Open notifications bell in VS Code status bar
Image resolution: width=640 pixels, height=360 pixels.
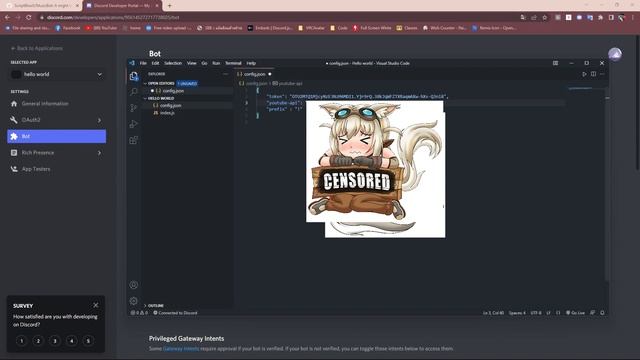click(602, 313)
